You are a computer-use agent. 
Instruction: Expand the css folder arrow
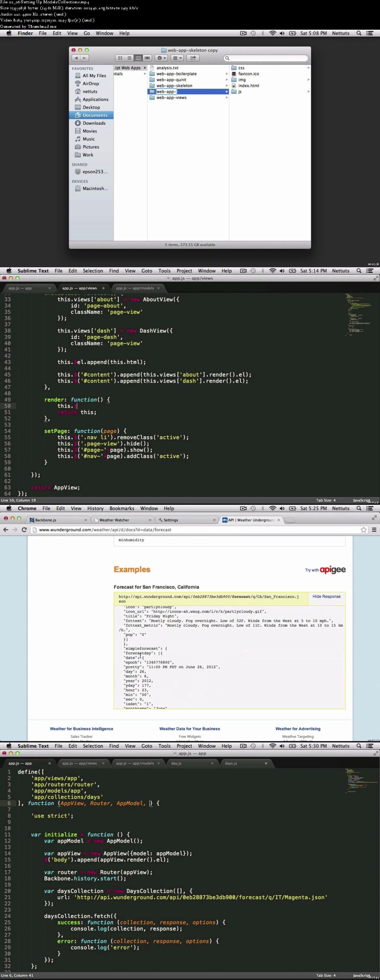pos(308,68)
